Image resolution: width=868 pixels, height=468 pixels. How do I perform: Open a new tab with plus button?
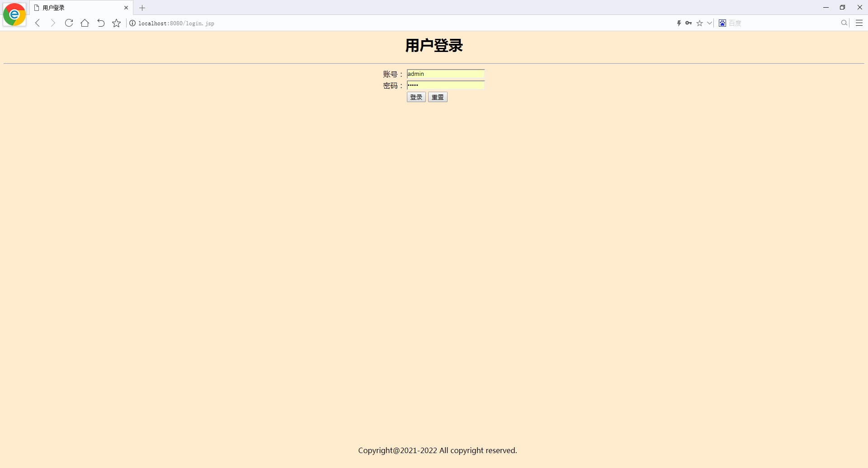[142, 8]
